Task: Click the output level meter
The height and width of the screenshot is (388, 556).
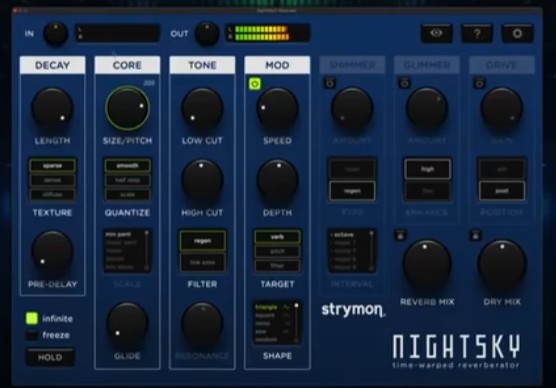Action: (x=268, y=33)
